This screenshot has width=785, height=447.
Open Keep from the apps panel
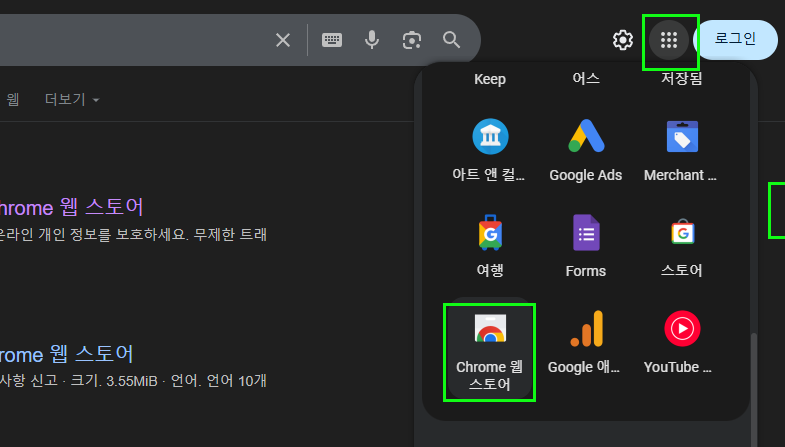[x=490, y=79]
